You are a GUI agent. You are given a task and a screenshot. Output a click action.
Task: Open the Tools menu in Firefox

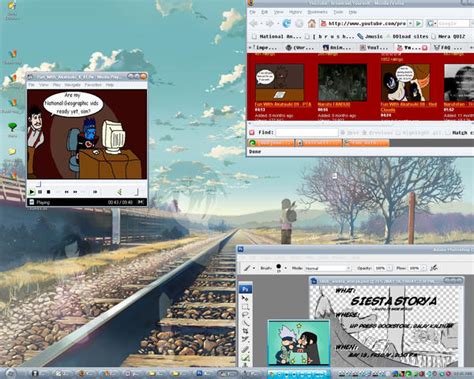[338, 12]
